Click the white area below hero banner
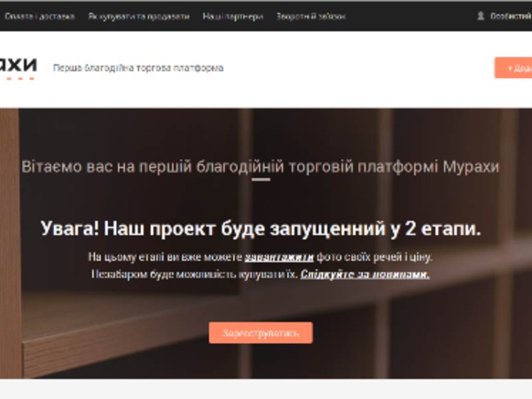532x399 pixels. pyautogui.click(x=266, y=388)
